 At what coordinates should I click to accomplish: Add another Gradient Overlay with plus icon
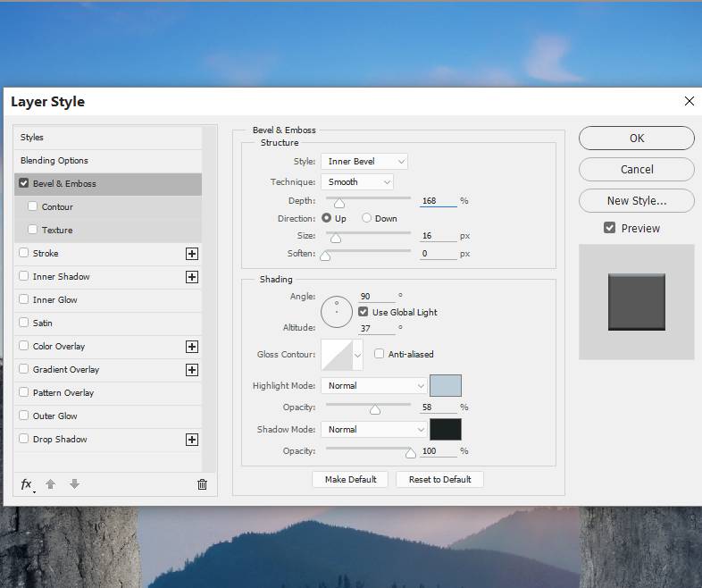(192, 370)
